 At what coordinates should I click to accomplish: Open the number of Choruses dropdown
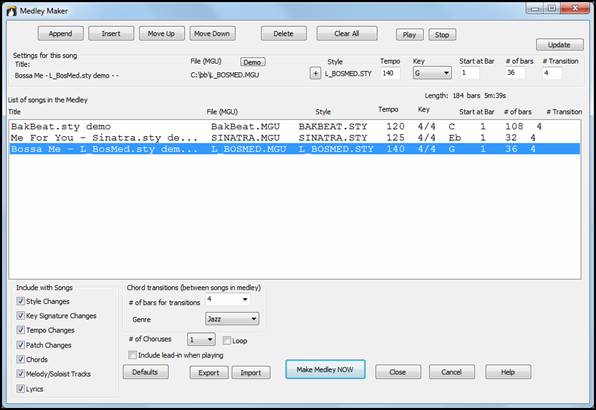pos(201,339)
